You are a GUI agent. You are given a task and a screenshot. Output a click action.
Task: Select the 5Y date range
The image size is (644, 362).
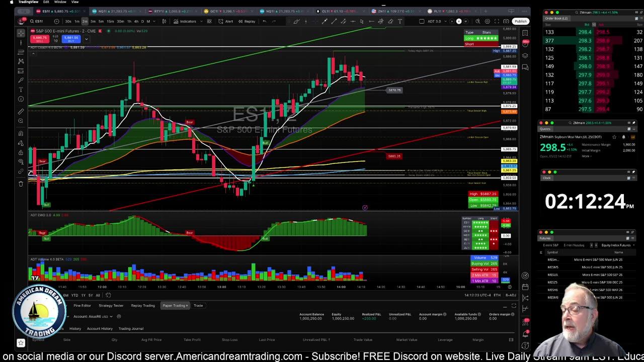(91, 295)
